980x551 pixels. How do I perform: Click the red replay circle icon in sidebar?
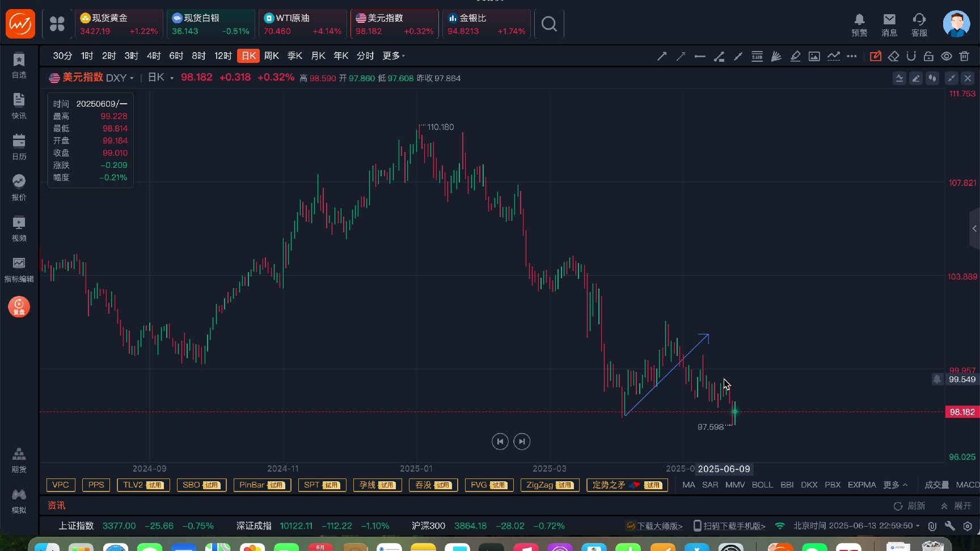19,307
